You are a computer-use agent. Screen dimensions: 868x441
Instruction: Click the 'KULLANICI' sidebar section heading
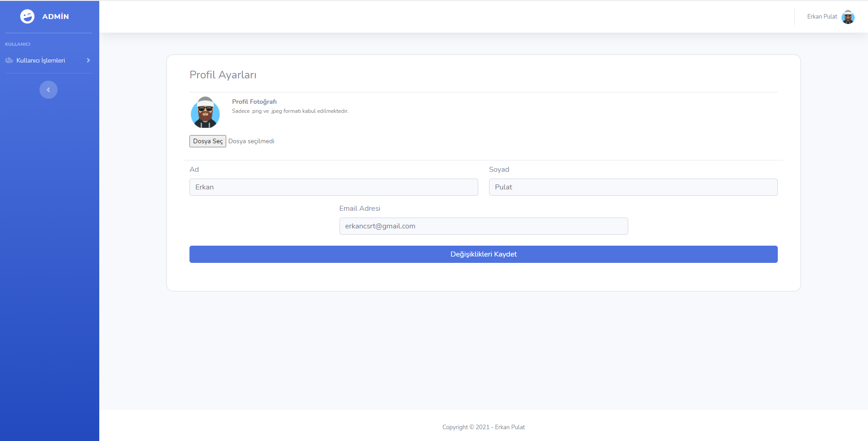[x=18, y=44]
